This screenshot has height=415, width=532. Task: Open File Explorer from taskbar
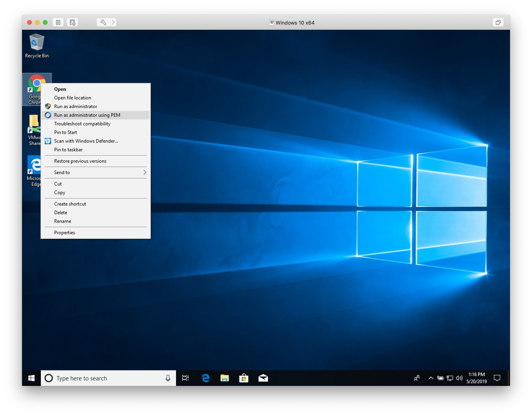(224, 378)
